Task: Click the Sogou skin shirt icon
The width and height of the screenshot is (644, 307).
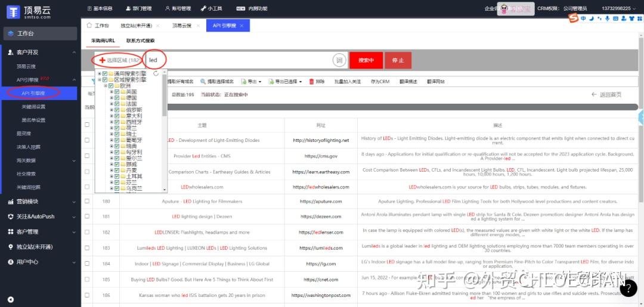Action: 630,18
